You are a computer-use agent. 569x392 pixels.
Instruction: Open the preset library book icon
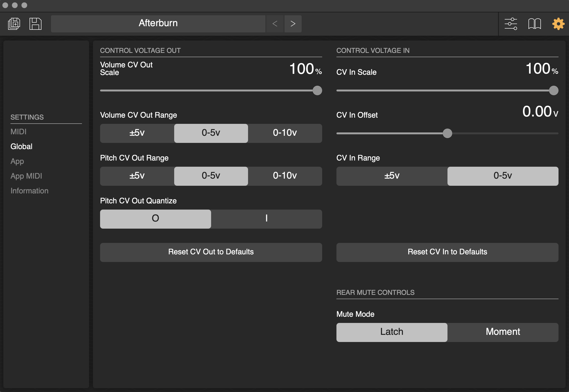[x=534, y=24]
